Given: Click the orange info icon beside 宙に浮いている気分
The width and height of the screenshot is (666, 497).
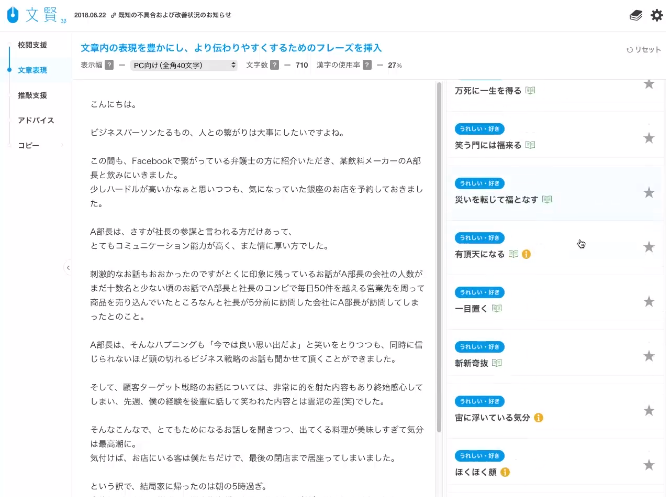Looking at the screenshot, I should (x=539, y=418).
